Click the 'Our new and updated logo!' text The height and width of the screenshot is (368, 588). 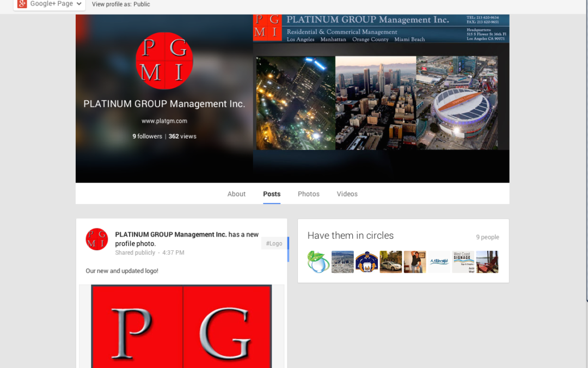122,271
